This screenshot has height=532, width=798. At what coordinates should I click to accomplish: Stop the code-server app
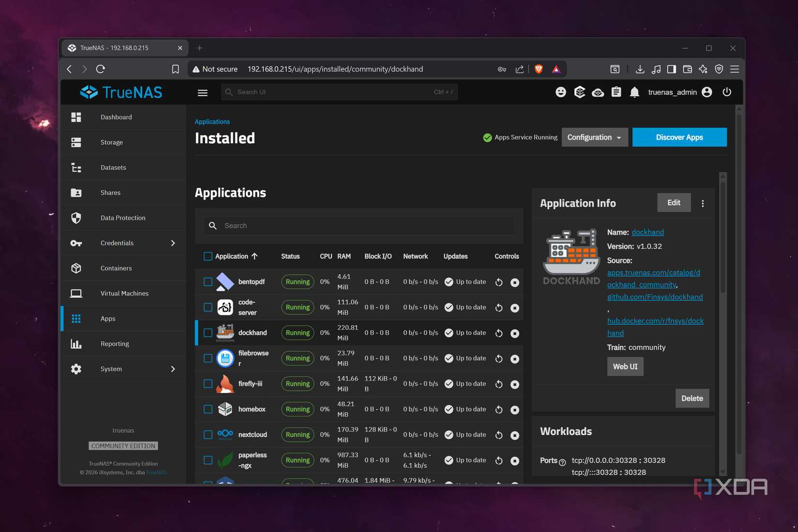(515, 308)
